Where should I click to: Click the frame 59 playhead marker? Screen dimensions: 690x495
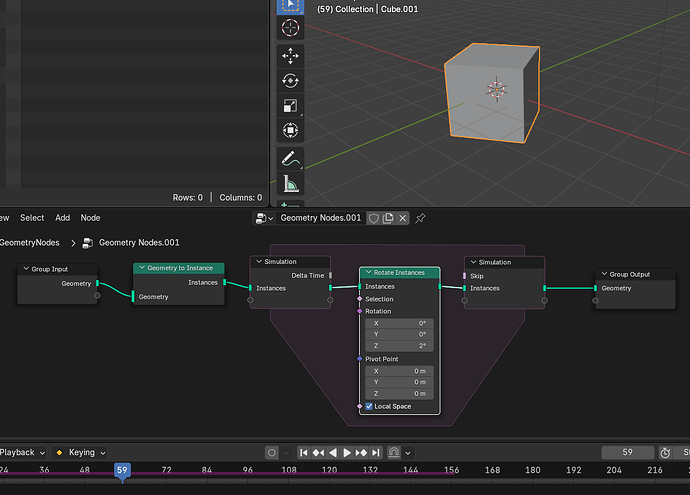click(122, 470)
